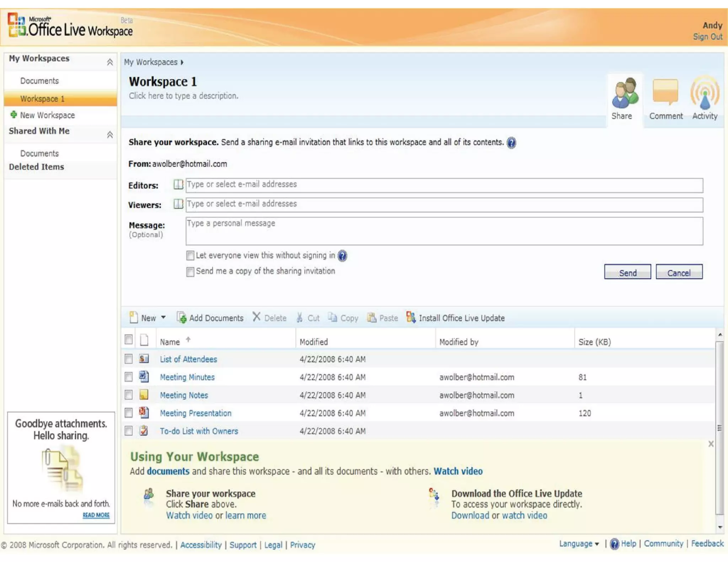Open the New document dropdown arrow

point(164,317)
